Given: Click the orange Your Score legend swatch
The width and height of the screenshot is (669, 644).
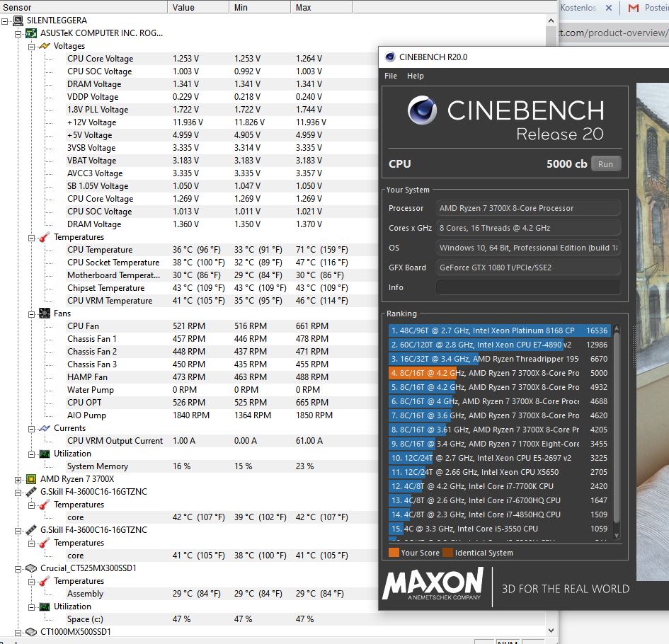Looking at the screenshot, I should [394, 552].
